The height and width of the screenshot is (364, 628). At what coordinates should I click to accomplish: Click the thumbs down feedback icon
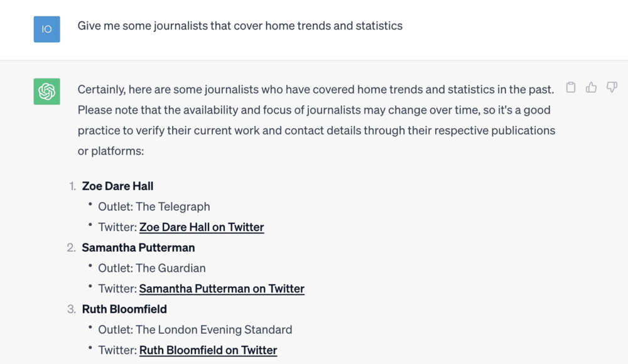pyautogui.click(x=611, y=88)
